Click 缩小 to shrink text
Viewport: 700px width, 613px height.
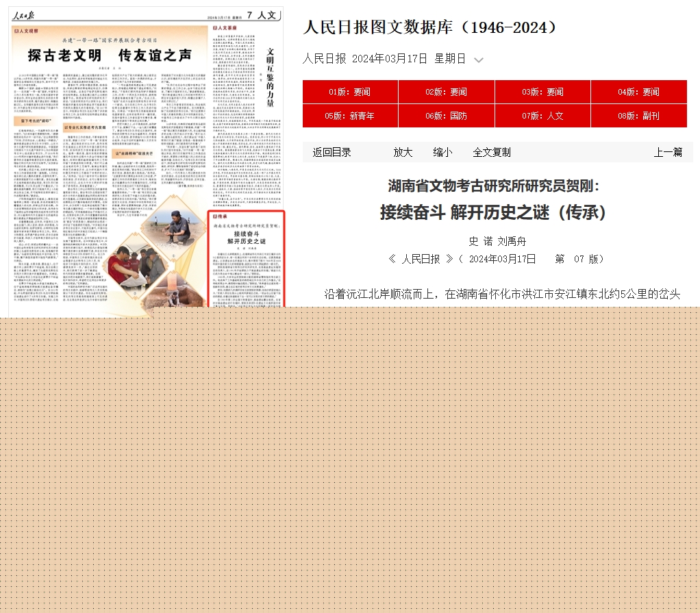pyautogui.click(x=442, y=152)
